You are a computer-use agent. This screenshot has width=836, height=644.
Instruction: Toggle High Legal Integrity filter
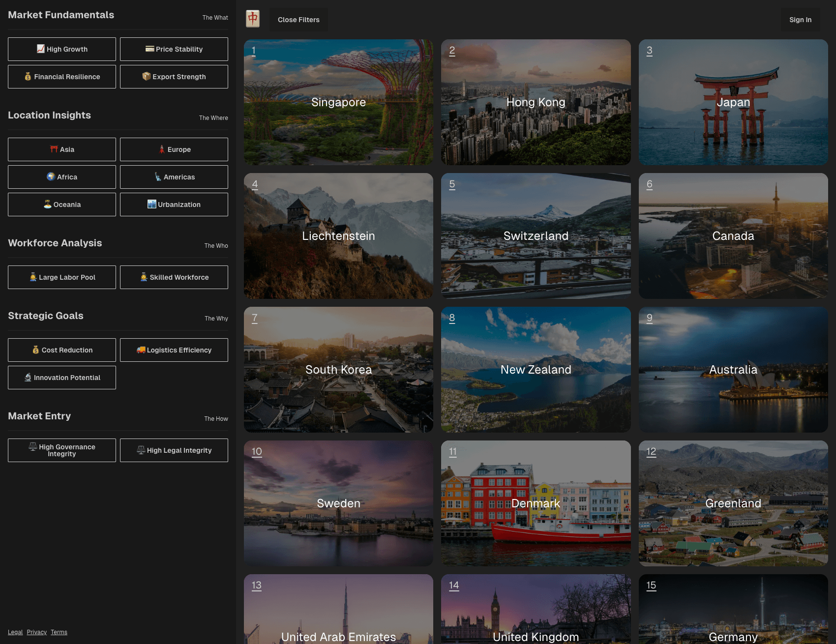point(174,450)
